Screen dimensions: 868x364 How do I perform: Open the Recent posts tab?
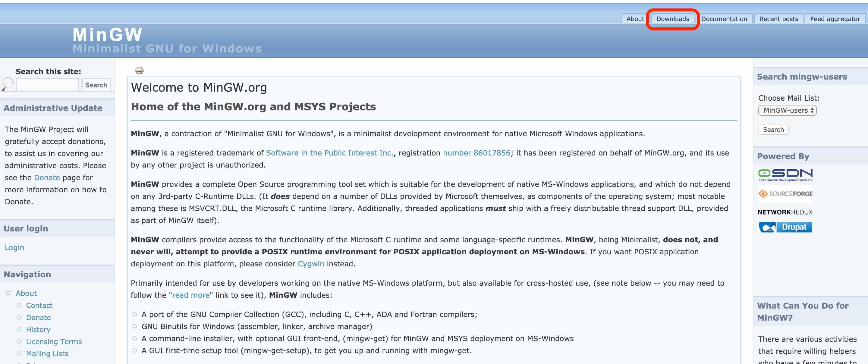coord(778,19)
